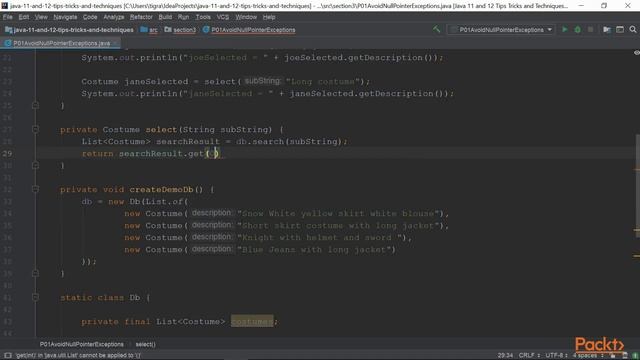Viewport: 640px width, 360px height.
Task: Start debugging with the bug icon
Action: point(578,29)
